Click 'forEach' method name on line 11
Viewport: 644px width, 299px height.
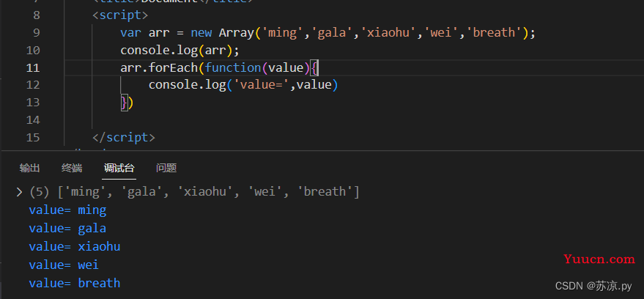point(173,67)
